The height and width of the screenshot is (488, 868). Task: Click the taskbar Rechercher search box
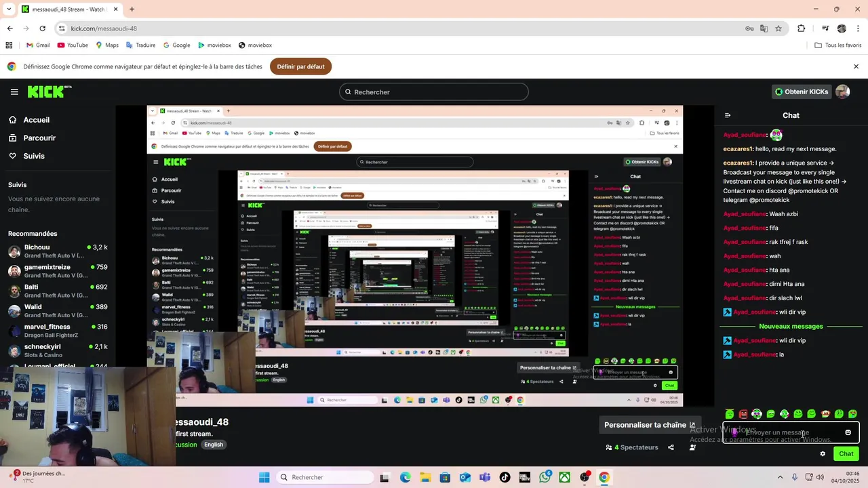point(325,477)
